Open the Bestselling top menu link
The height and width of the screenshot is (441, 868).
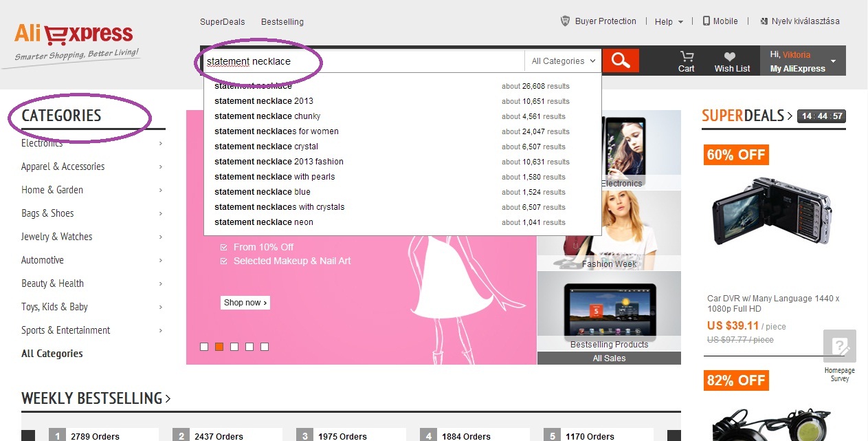[x=282, y=21]
